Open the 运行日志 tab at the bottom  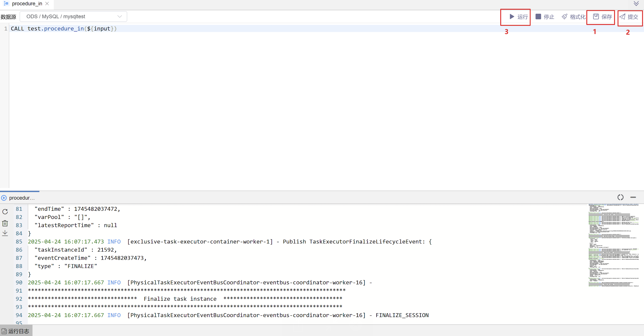click(x=16, y=331)
